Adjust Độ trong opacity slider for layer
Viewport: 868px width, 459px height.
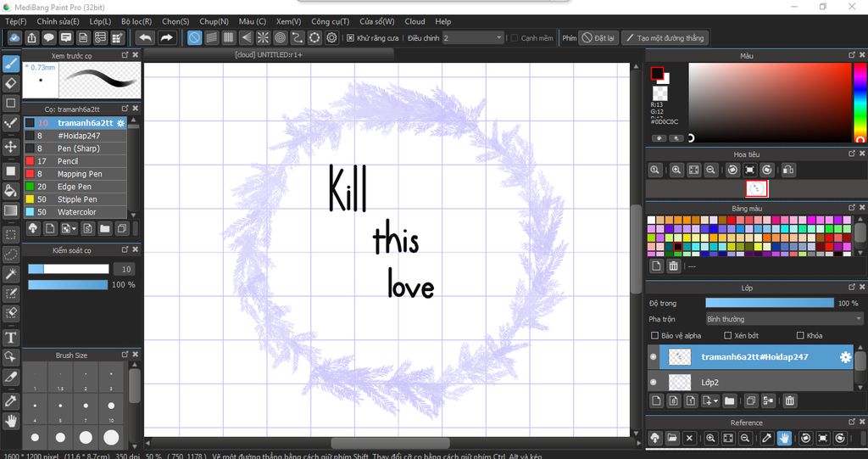tap(770, 303)
